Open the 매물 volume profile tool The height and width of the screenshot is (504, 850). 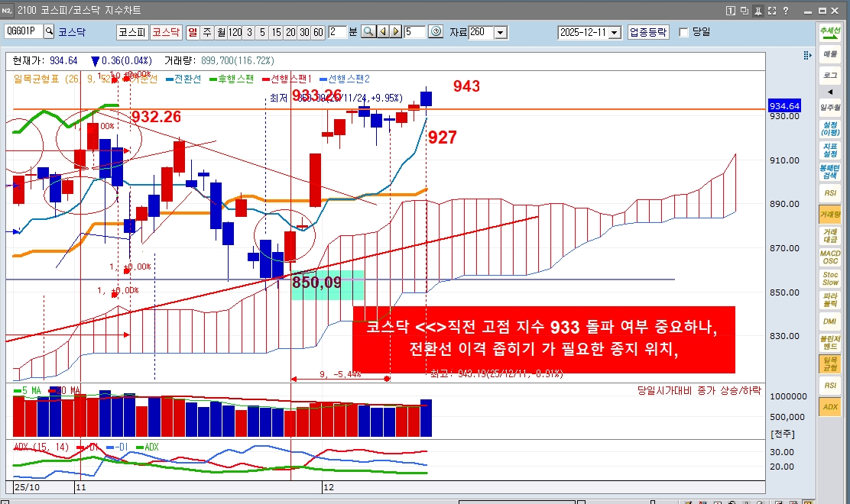[830, 53]
